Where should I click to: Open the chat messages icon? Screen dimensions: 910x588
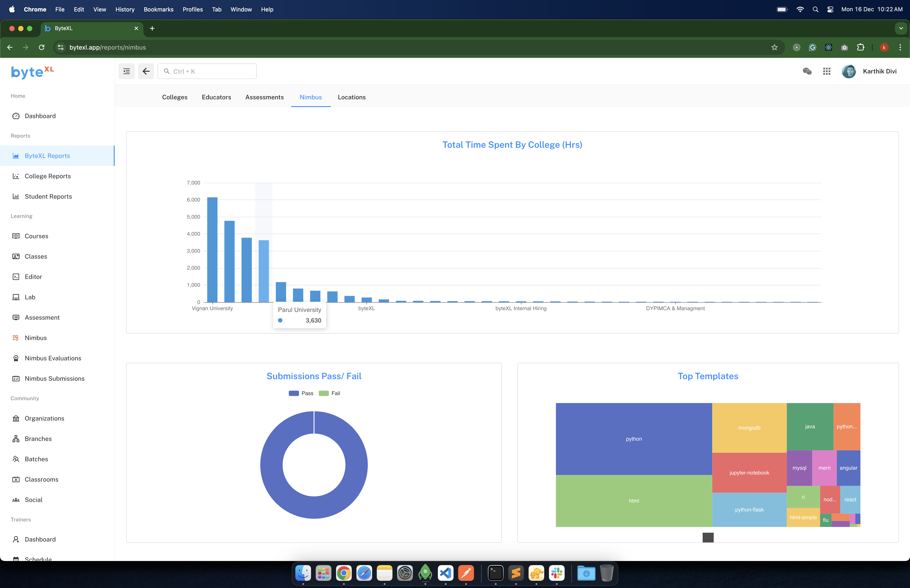coord(807,71)
